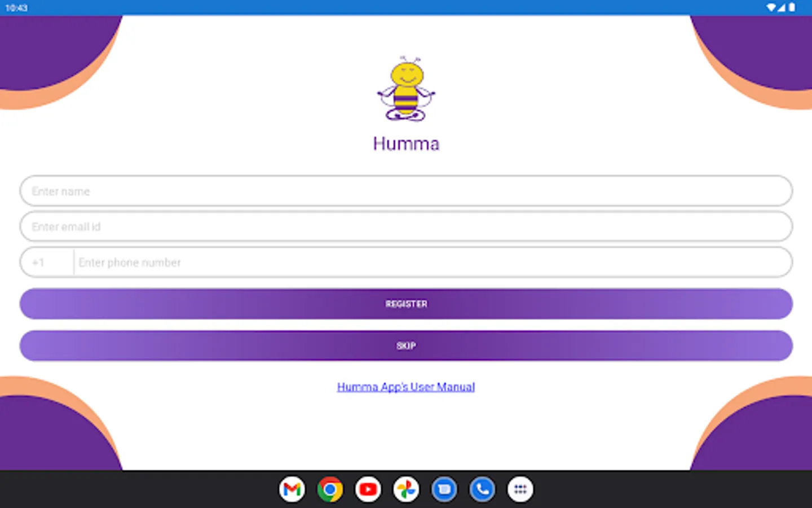Open the app drawer grid icon

click(x=520, y=489)
